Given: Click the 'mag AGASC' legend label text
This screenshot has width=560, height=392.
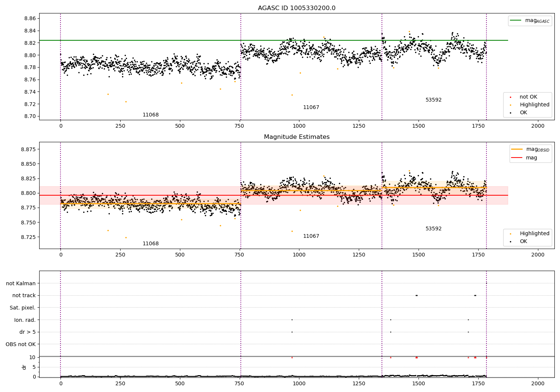Looking at the screenshot, I should click(537, 21).
